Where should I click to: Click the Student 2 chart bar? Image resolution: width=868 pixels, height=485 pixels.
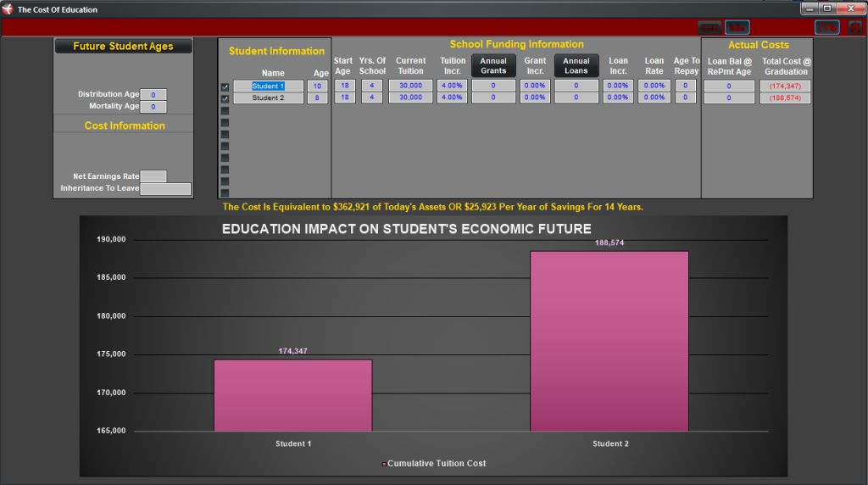click(609, 341)
